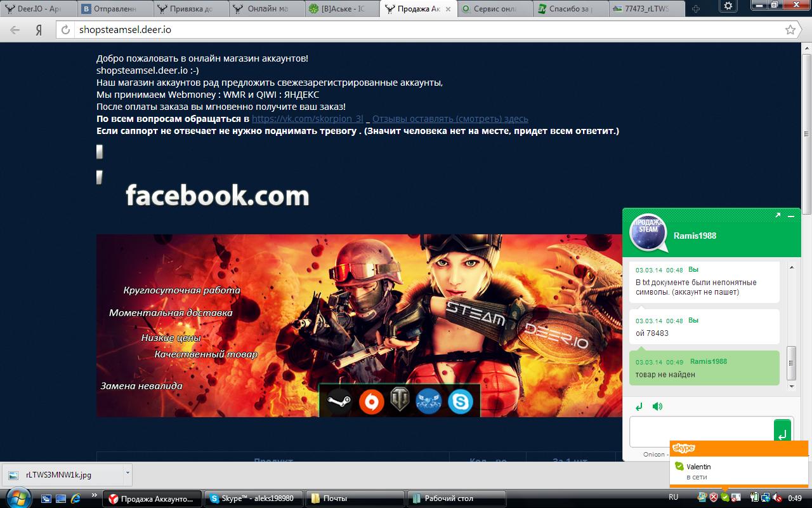Click system clock 0:49
Viewport: 812px width, 508px height.
[795, 498]
